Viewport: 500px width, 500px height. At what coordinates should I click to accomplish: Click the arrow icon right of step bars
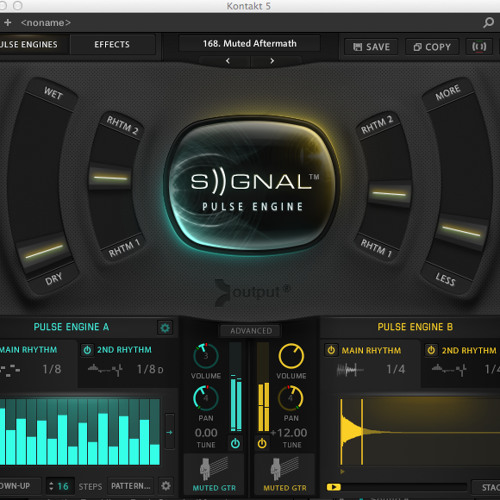pos(170,432)
